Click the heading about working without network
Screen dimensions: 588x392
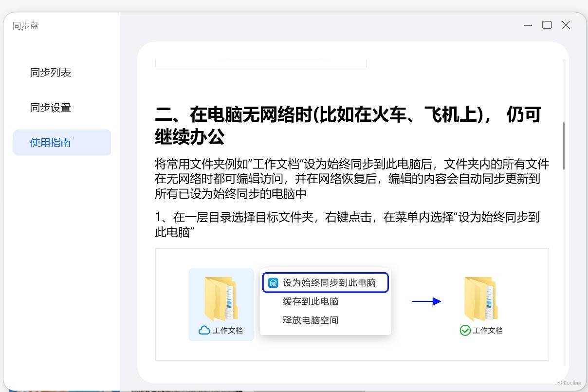coord(348,126)
